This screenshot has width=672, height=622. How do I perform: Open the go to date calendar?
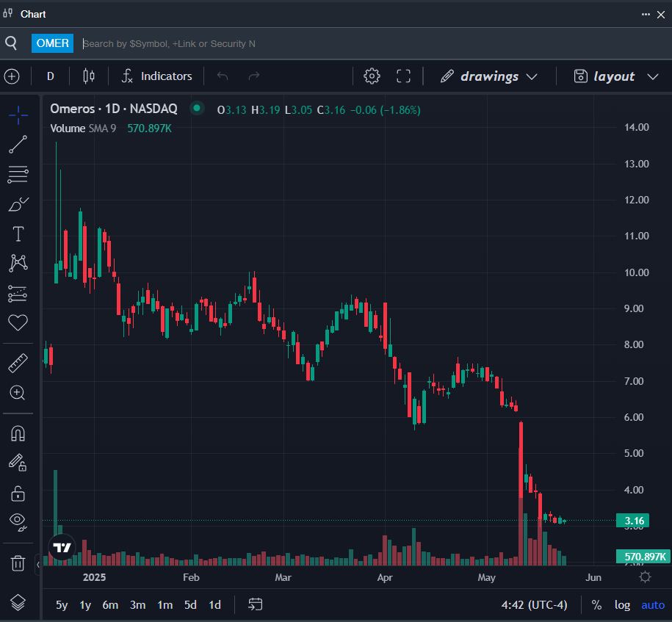(255, 604)
